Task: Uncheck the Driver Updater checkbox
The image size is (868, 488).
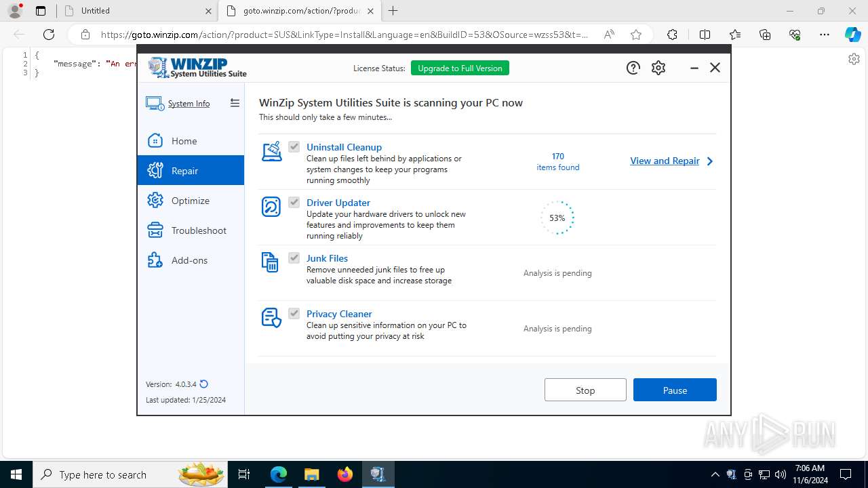Action: point(294,202)
